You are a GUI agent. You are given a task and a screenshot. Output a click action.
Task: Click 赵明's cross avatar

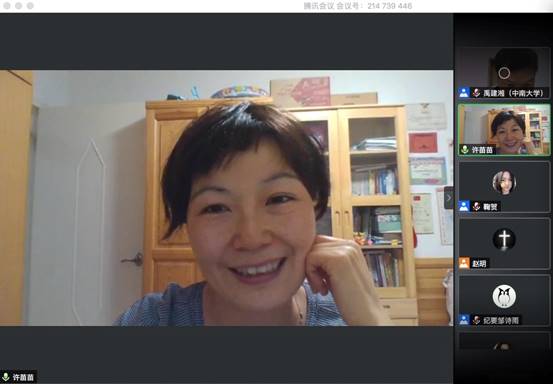coord(504,239)
